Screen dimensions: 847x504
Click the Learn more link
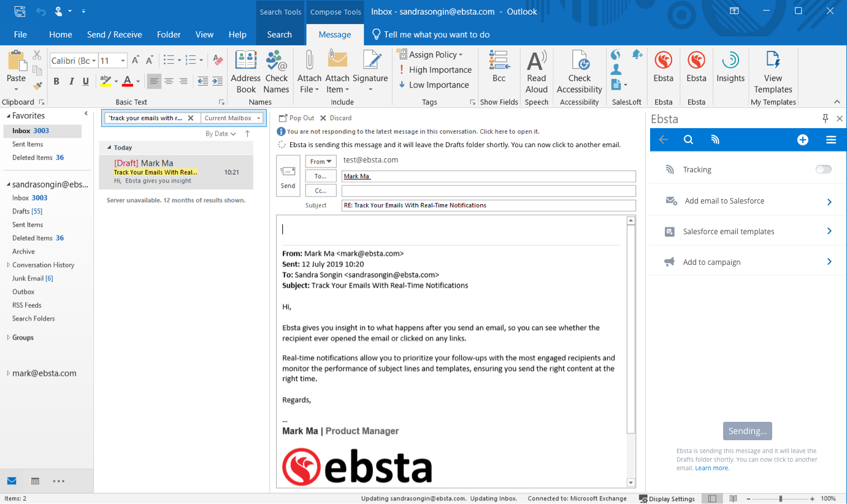(x=712, y=468)
